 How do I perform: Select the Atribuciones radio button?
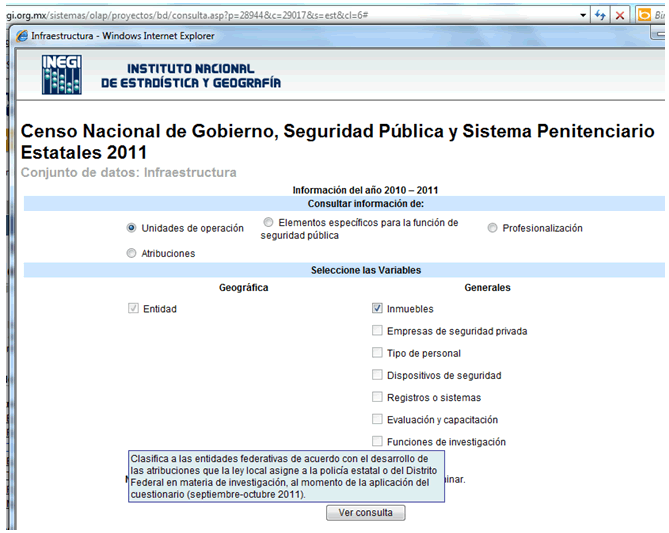click(x=131, y=253)
